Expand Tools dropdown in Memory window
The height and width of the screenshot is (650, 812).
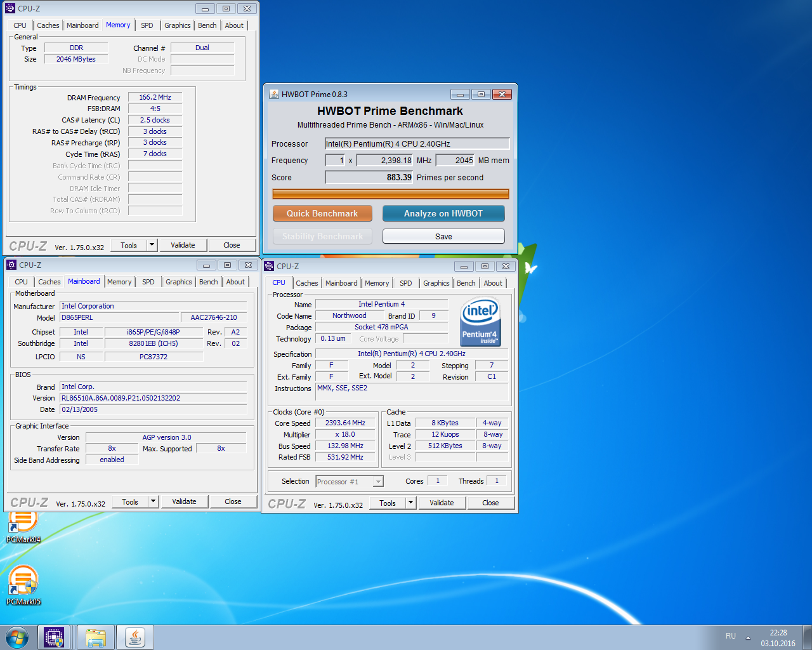[x=152, y=245]
